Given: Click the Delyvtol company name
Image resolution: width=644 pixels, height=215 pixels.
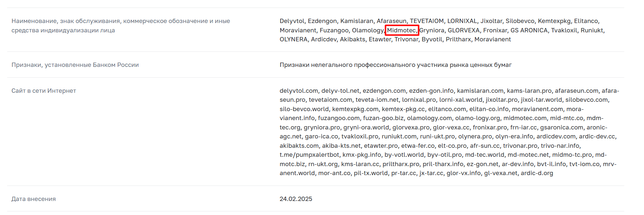Looking at the screenshot, I should 292,21.
